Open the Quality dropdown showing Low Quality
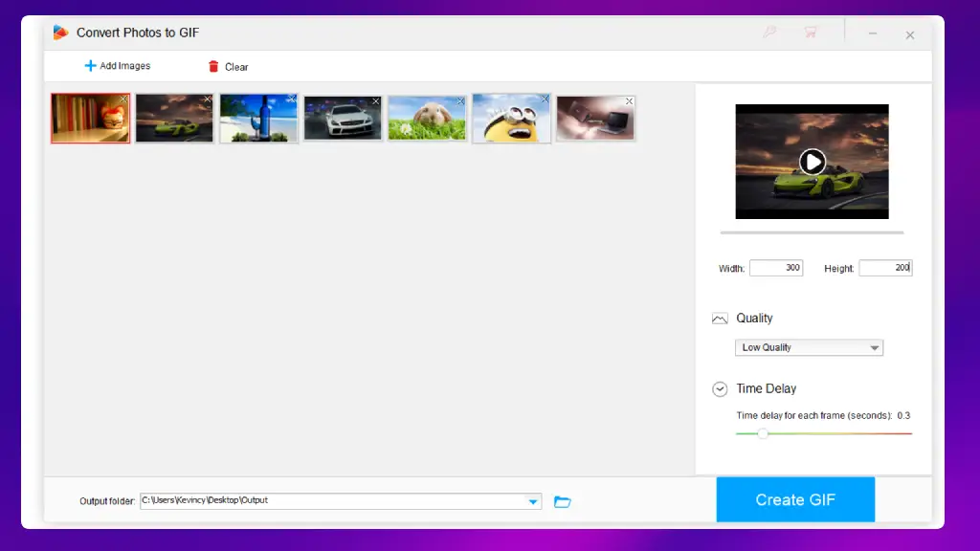 point(809,347)
